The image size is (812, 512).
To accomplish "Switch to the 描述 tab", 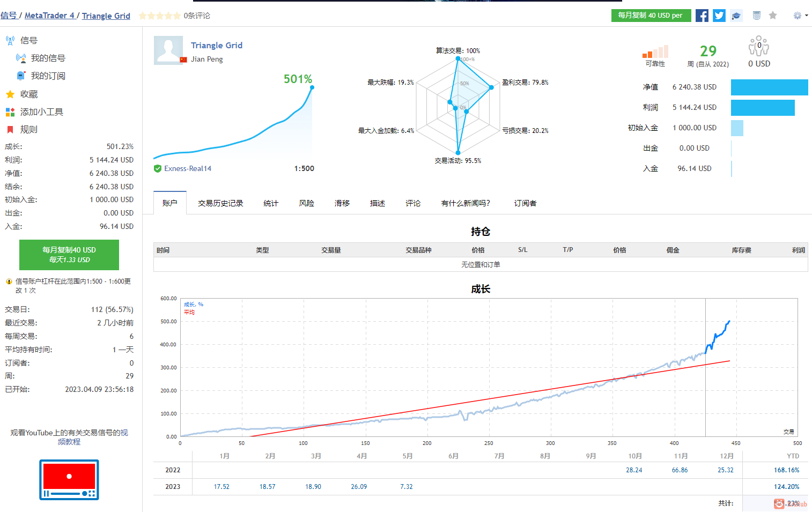I will [x=378, y=203].
